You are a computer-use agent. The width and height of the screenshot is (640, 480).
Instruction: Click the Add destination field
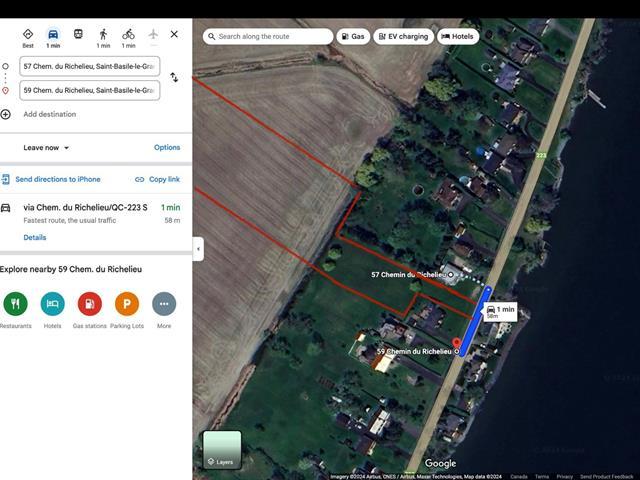50,114
